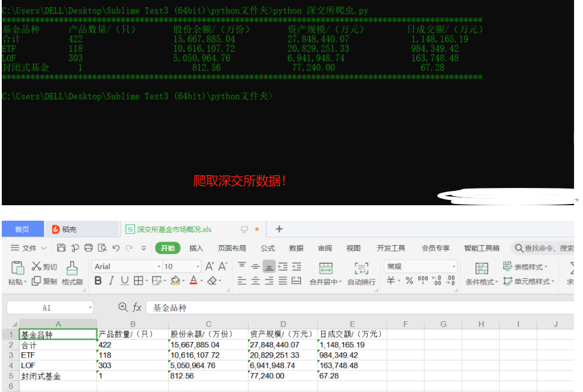
Task: Toggle Underline formatting
Action: (x=125, y=280)
